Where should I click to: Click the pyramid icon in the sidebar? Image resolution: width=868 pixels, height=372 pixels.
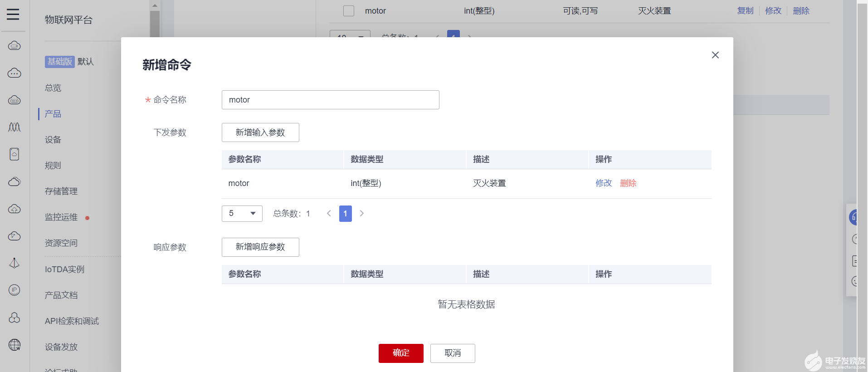(x=15, y=263)
